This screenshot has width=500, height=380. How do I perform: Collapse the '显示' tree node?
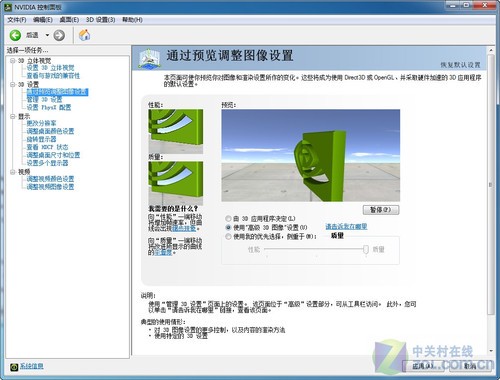[x=13, y=116]
